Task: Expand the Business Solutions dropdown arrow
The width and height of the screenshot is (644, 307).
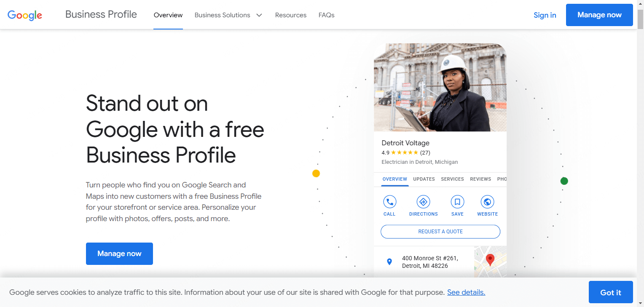Action: [259, 15]
